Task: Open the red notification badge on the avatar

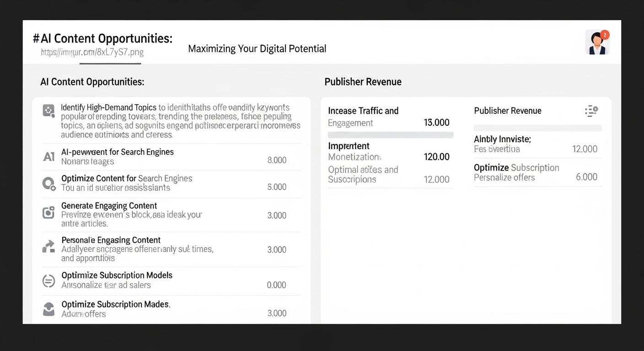Action: pyautogui.click(x=605, y=34)
